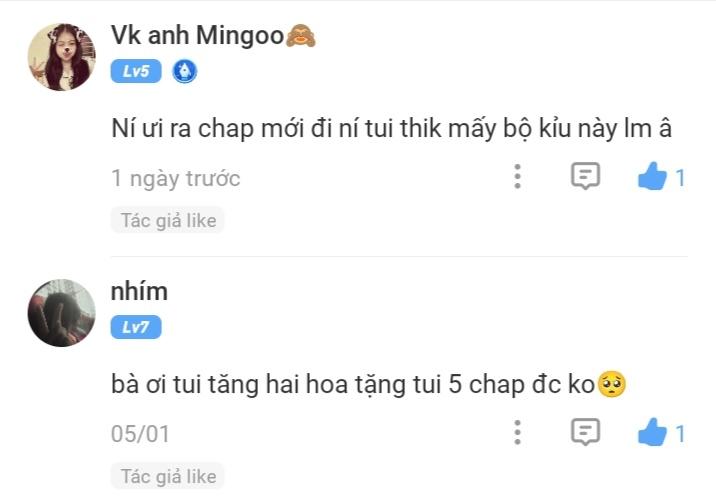The image size is (716, 504).
Task: Open the nhím username link
Action: point(139,291)
